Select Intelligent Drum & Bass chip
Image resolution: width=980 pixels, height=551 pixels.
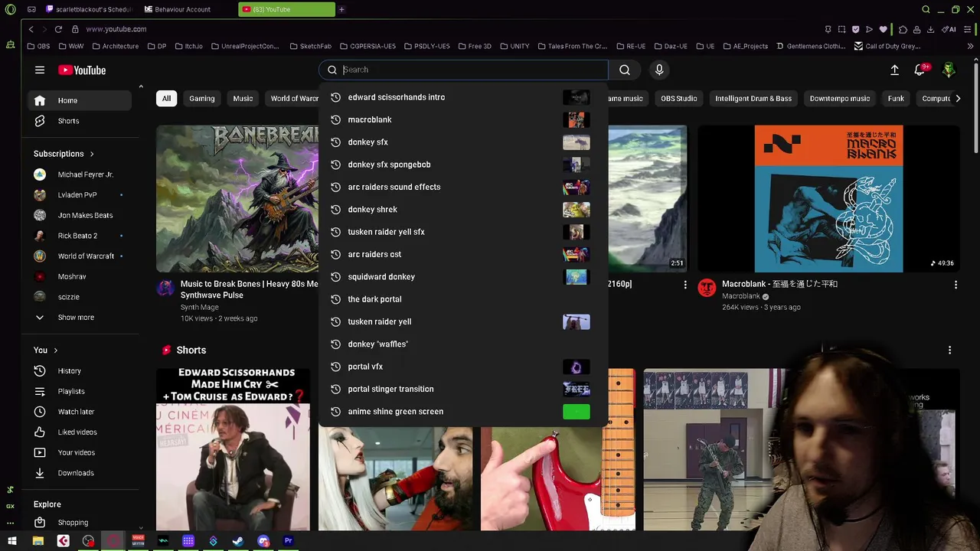753,98
